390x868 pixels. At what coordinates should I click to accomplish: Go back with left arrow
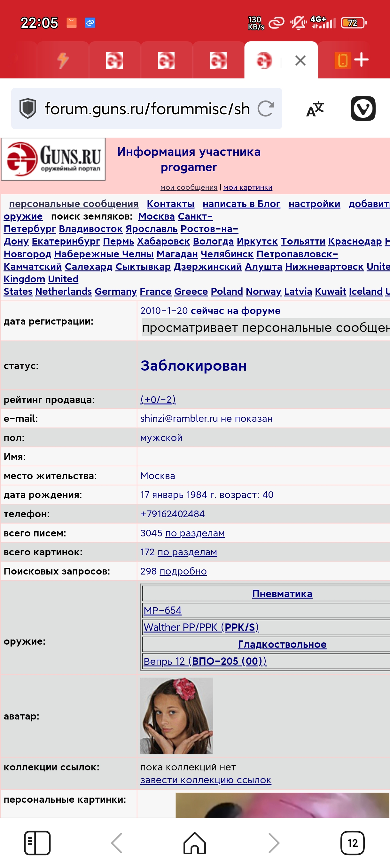[116, 843]
